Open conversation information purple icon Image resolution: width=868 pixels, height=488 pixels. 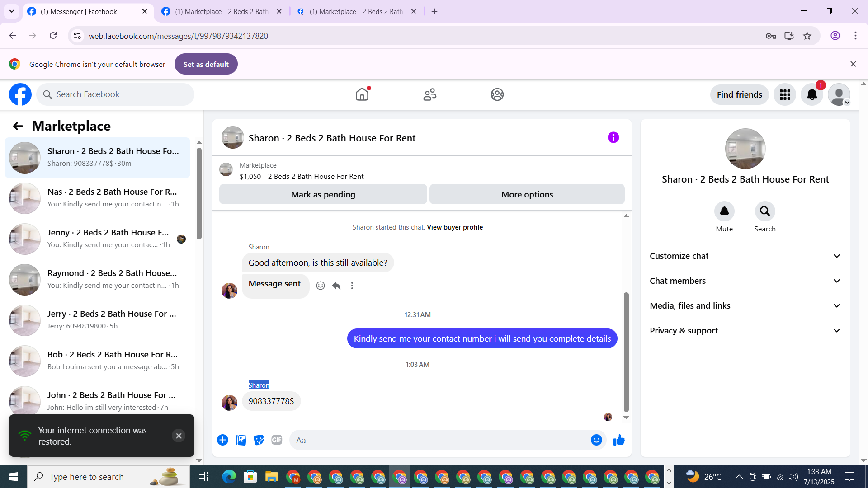pyautogui.click(x=613, y=137)
